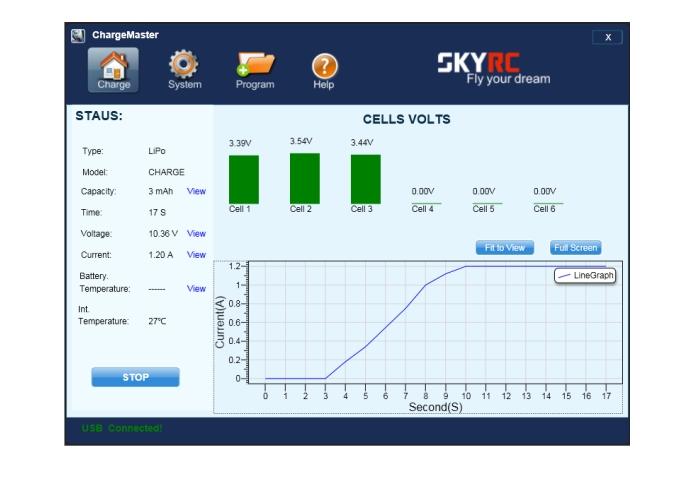Click the Cell 5 label

(483, 209)
